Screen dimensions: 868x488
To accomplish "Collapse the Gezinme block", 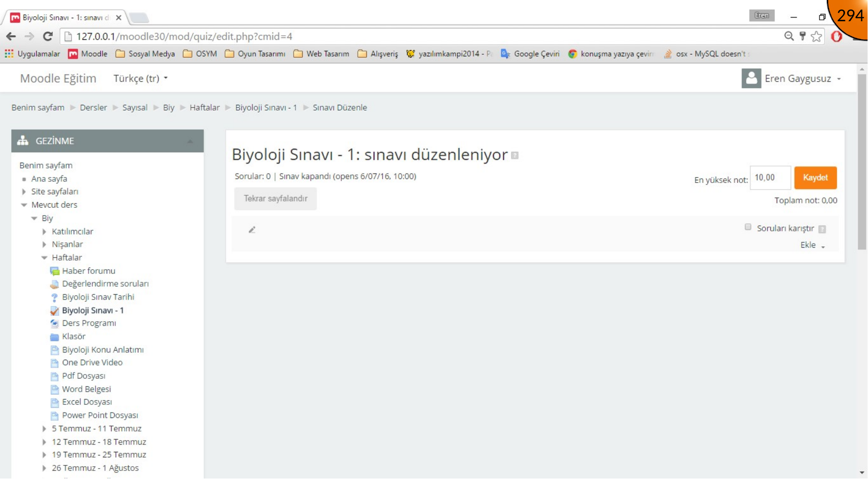I will pyautogui.click(x=190, y=141).
